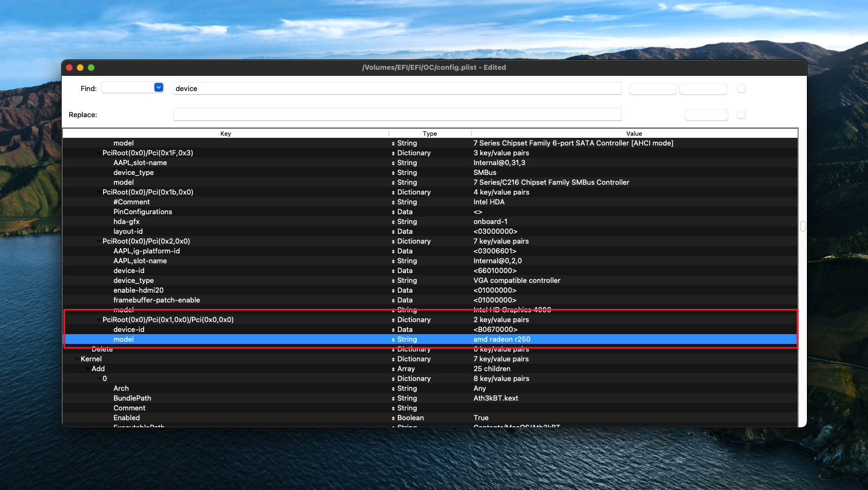Click the Value column header
This screenshot has width=868, height=490.
pyautogui.click(x=634, y=134)
